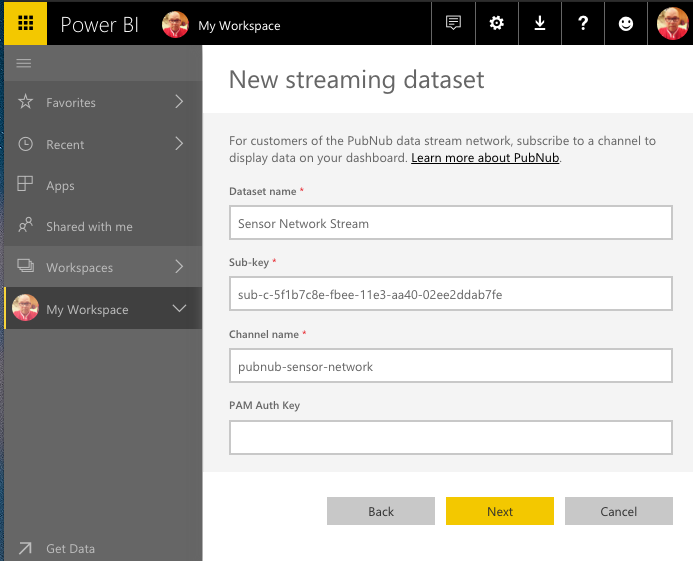Focus the Channel name input field

(451, 366)
